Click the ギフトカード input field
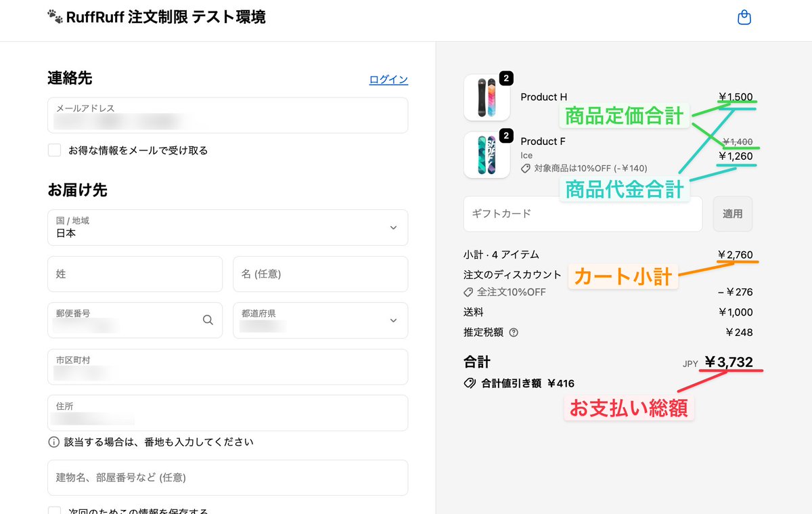The height and width of the screenshot is (514, 812). pos(582,214)
